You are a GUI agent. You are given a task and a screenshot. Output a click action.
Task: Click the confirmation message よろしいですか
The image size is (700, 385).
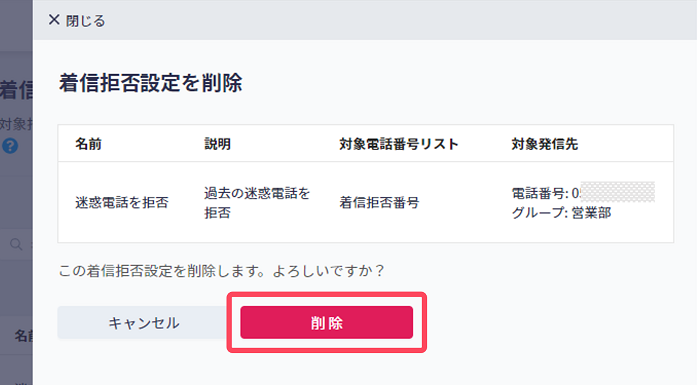(328, 271)
